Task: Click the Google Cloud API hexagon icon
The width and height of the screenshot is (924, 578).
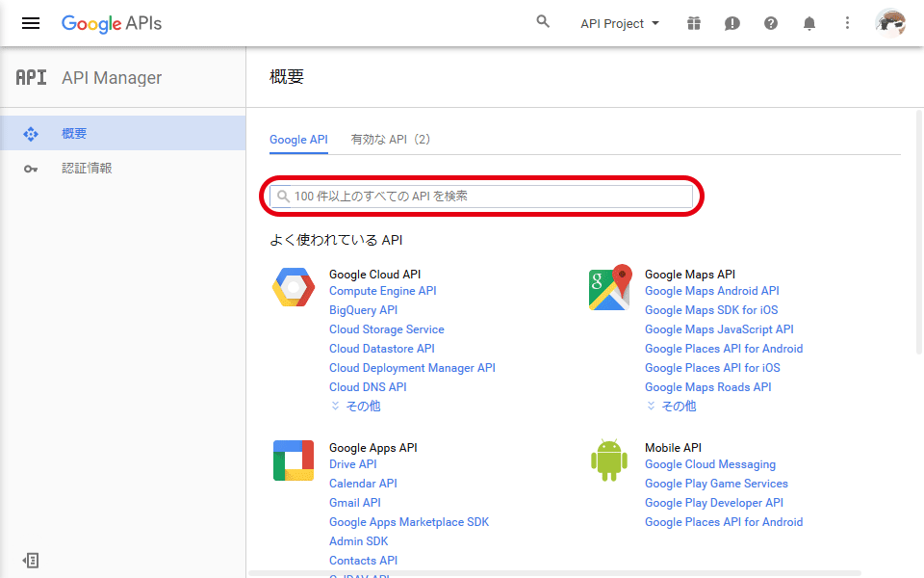Action: [294, 287]
